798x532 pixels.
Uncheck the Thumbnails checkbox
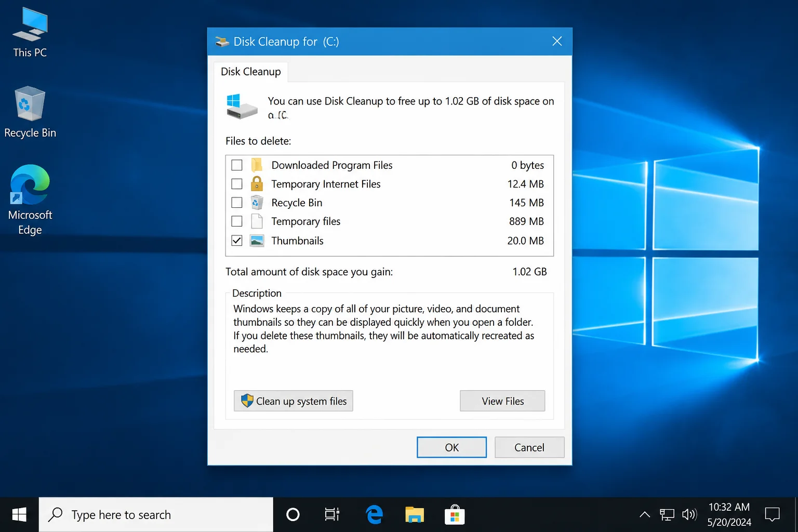tap(237, 241)
